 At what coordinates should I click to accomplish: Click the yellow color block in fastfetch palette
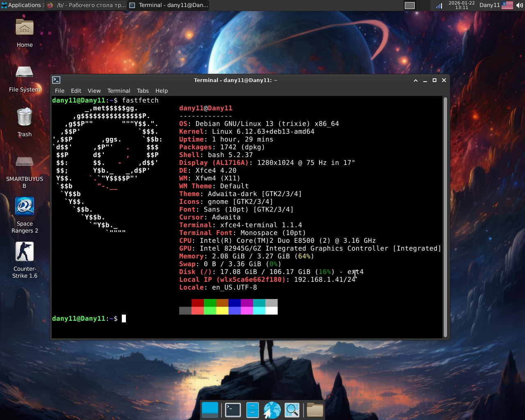tap(222, 311)
